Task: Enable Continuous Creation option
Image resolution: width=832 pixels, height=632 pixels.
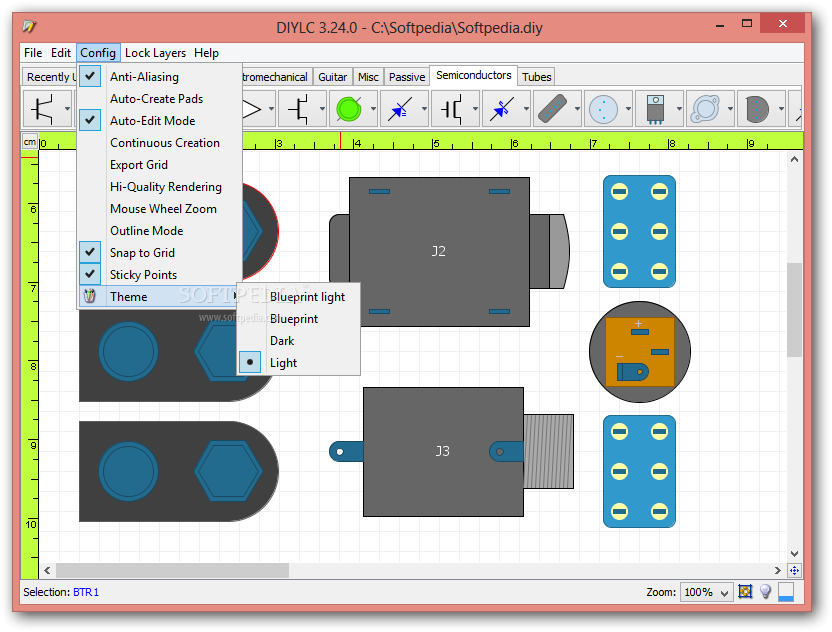Action: (159, 143)
